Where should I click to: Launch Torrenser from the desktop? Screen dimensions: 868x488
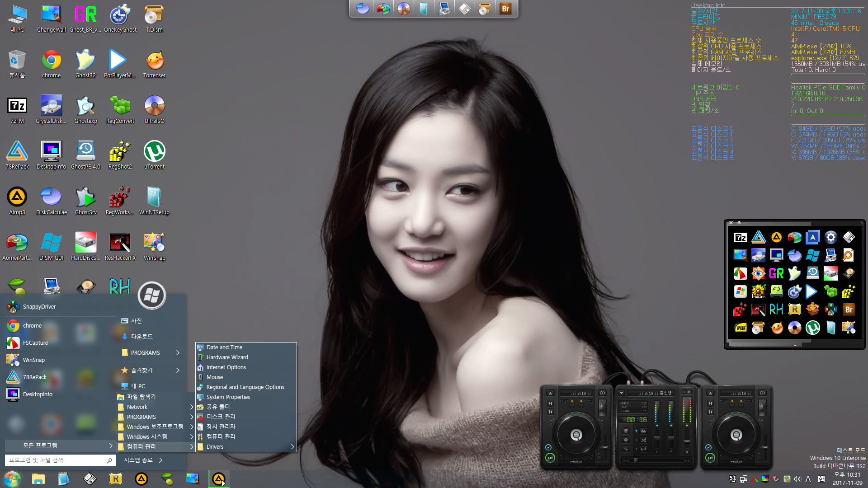pyautogui.click(x=154, y=65)
